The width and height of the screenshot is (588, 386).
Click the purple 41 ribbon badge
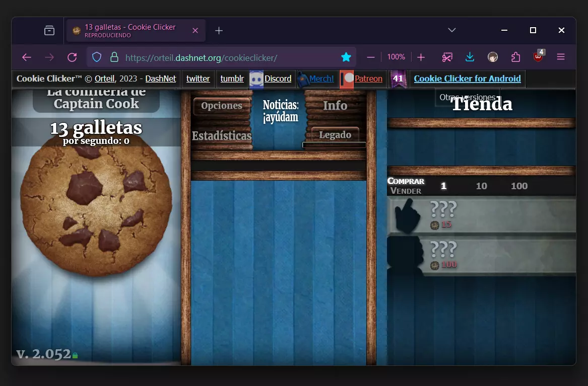(x=398, y=79)
